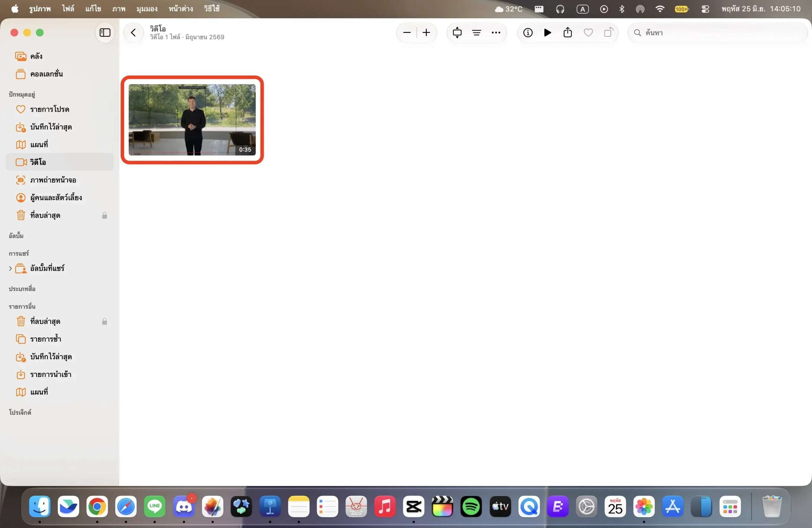The height and width of the screenshot is (528, 812).
Task: Focus the ค้นหา search field
Action: coord(717,33)
